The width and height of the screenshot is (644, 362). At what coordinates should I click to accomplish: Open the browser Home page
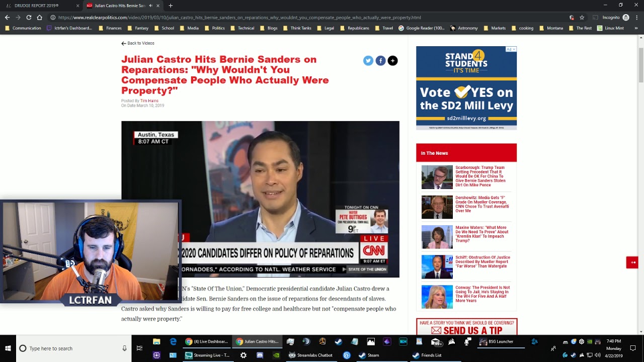click(40, 18)
